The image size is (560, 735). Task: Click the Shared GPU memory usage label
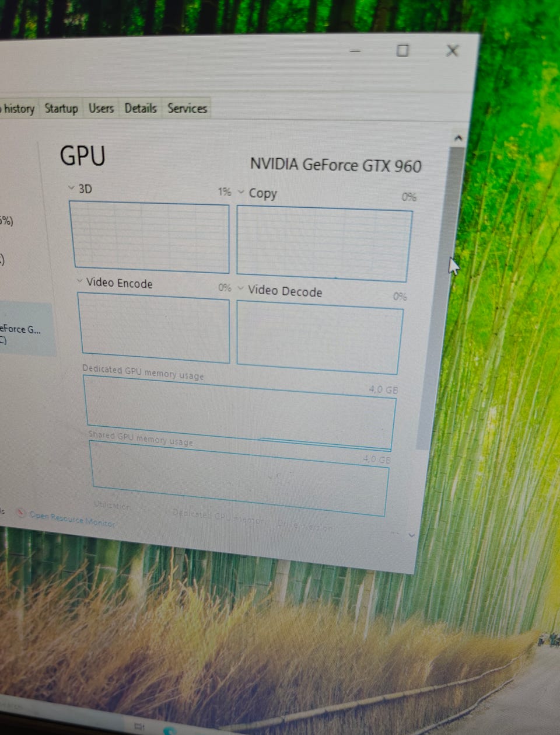(x=140, y=438)
